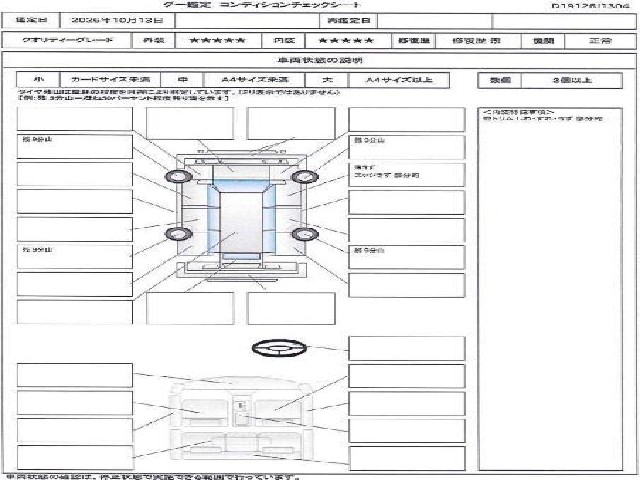Click the 内装特記事項 notes panel heading
The image size is (640, 480).
tap(518, 112)
